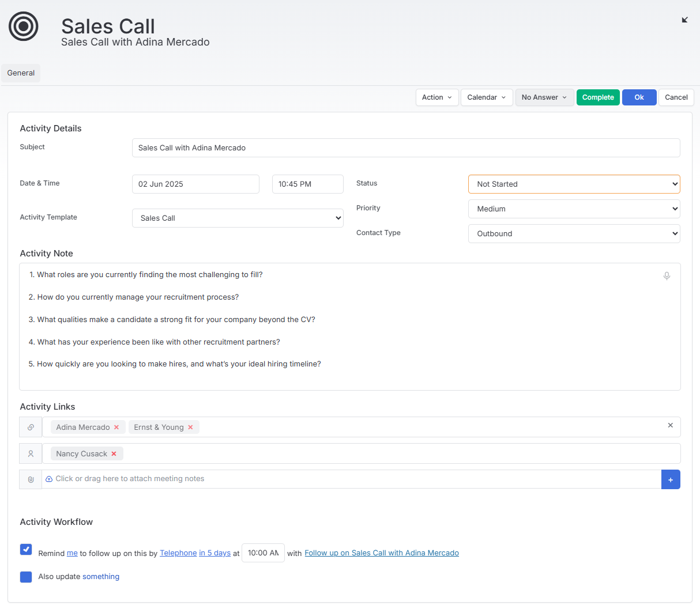Click the date field showing 02 Jun 2025
Image resolution: width=700 pixels, height=605 pixels.
195,184
